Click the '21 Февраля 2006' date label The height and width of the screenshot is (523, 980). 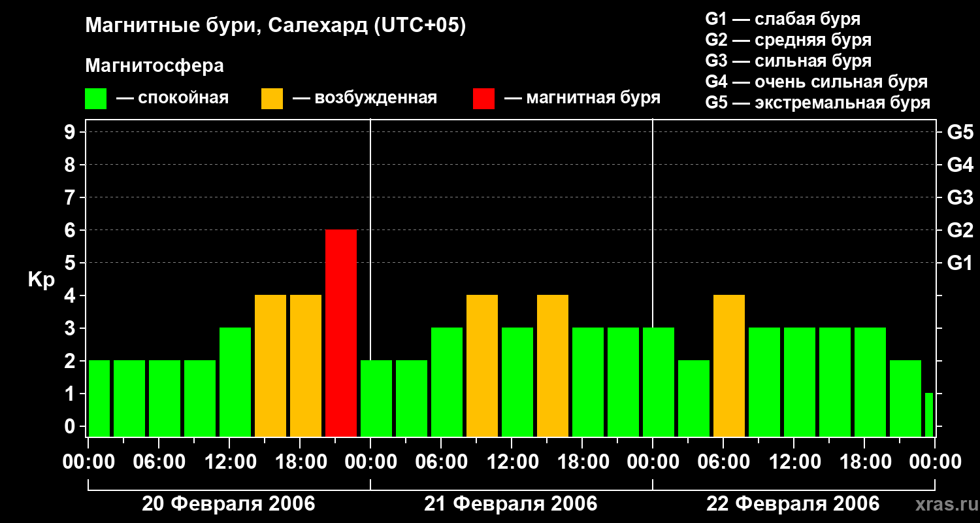pyautogui.click(x=511, y=504)
